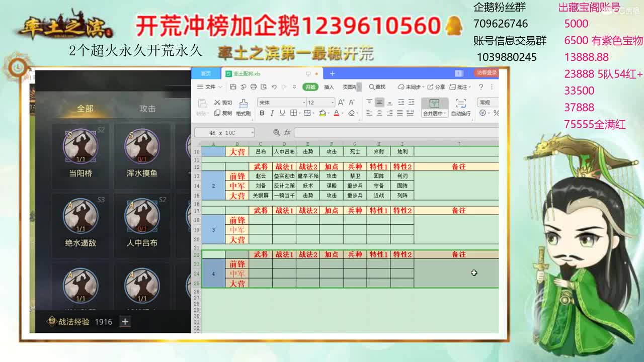
Task: Toggle center horizontal alignment
Action: point(379,113)
